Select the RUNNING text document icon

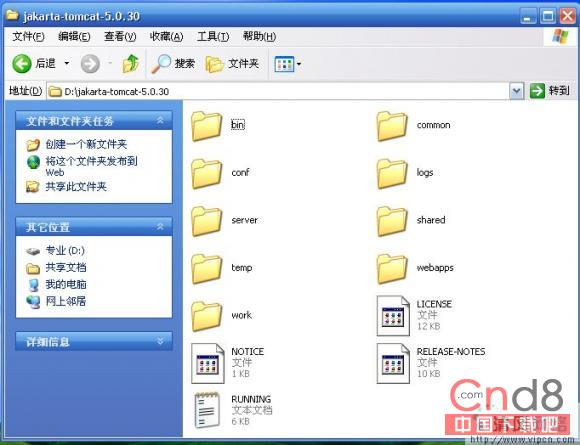[207, 410]
